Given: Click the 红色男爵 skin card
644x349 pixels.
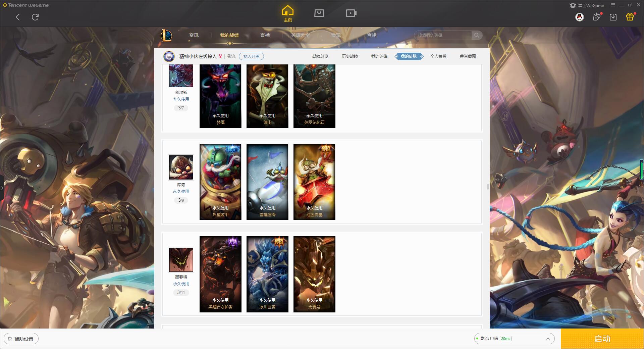Looking at the screenshot, I should point(314,182).
